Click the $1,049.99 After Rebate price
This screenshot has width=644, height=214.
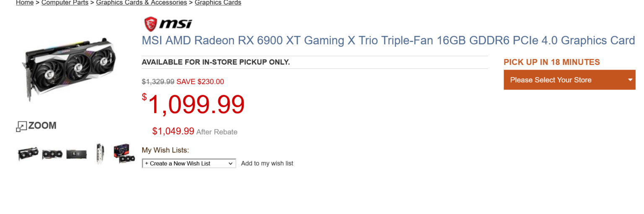coord(173,131)
